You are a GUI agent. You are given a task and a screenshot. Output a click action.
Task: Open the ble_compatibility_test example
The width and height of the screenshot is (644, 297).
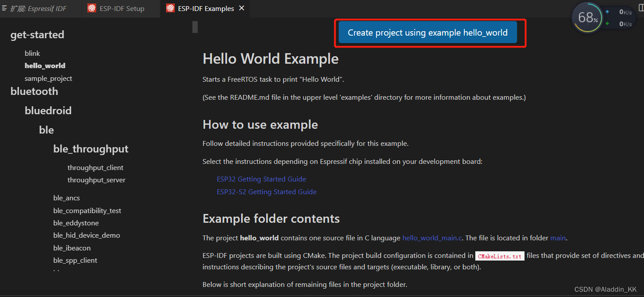87,210
